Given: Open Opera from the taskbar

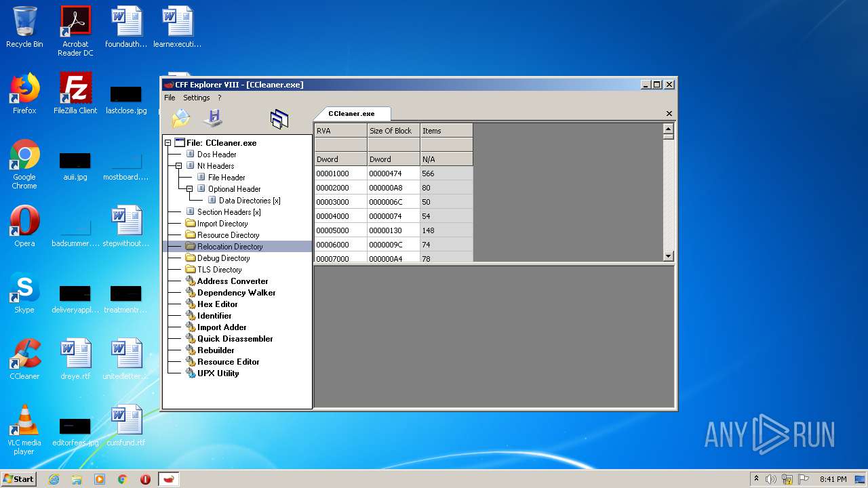Looking at the screenshot, I should point(145,479).
